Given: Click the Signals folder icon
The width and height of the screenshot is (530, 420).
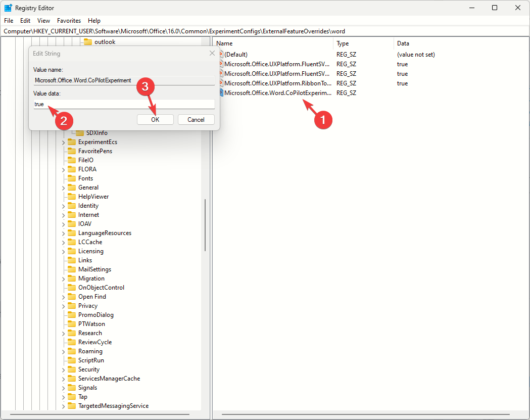Looking at the screenshot, I should (x=72, y=388).
